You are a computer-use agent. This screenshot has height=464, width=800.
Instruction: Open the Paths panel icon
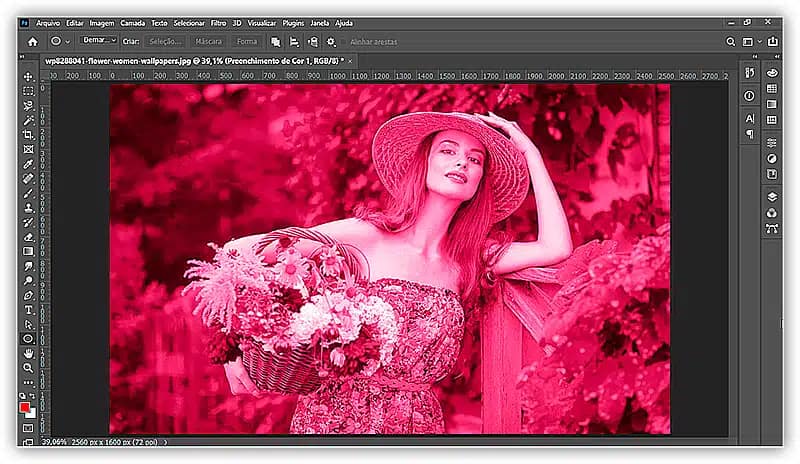click(x=772, y=229)
